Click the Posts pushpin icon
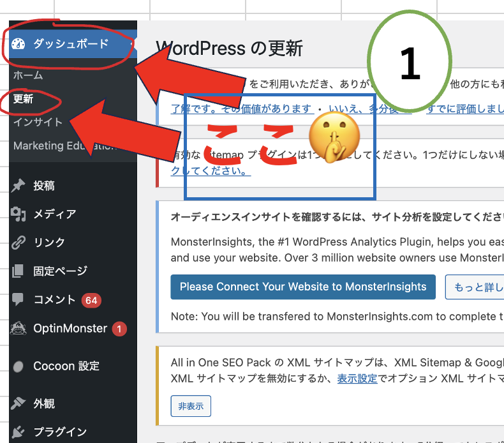 click(19, 186)
